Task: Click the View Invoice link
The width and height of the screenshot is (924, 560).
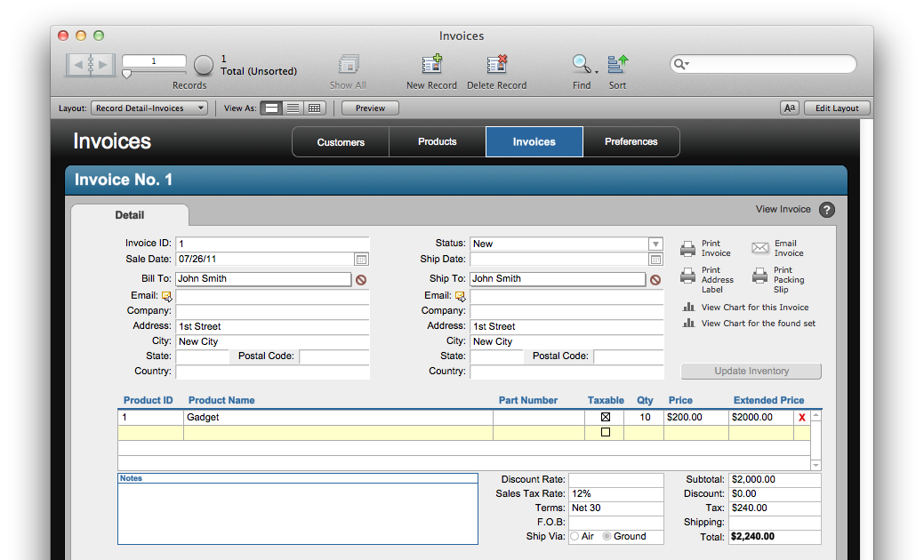Action: point(783,209)
